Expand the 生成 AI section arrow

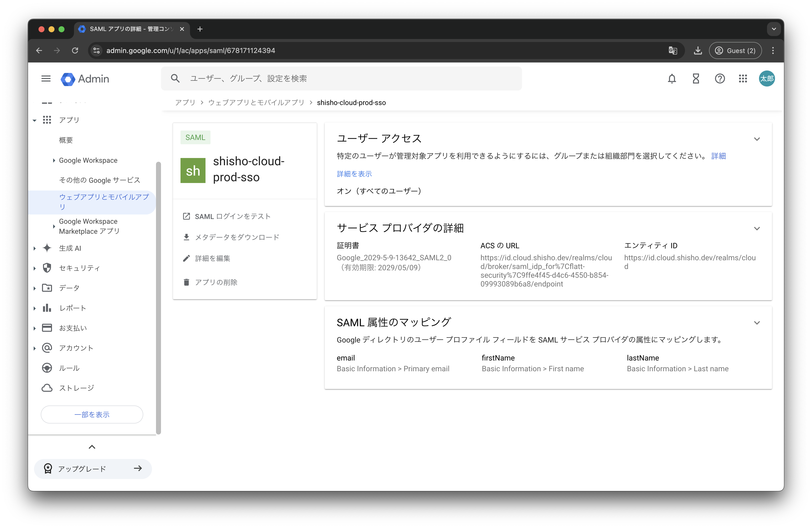tap(34, 248)
